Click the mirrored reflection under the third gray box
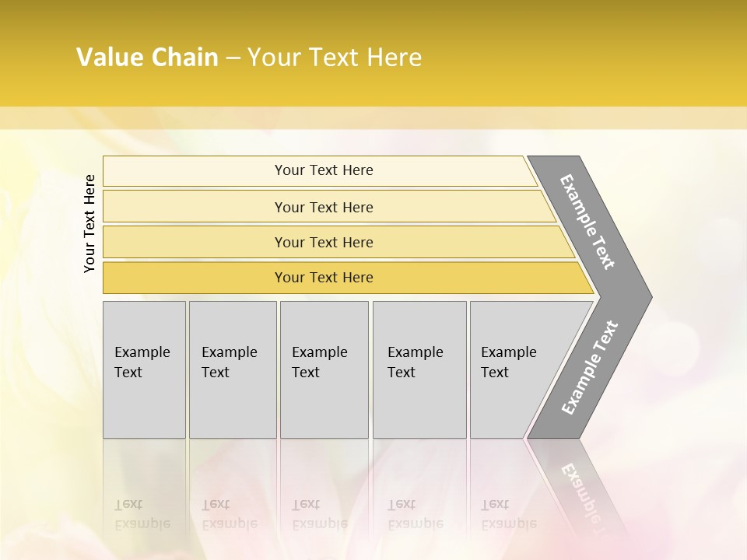The height and width of the screenshot is (560, 747). (x=324, y=498)
